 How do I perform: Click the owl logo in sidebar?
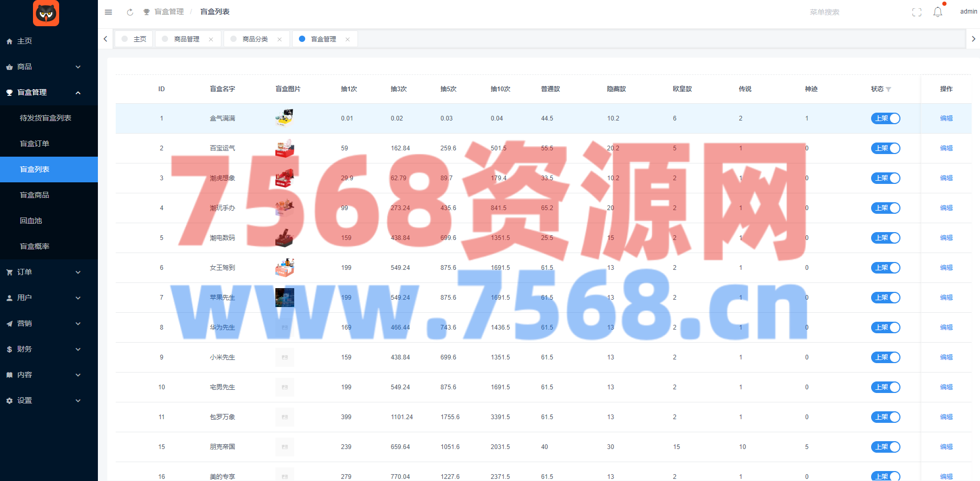[46, 13]
